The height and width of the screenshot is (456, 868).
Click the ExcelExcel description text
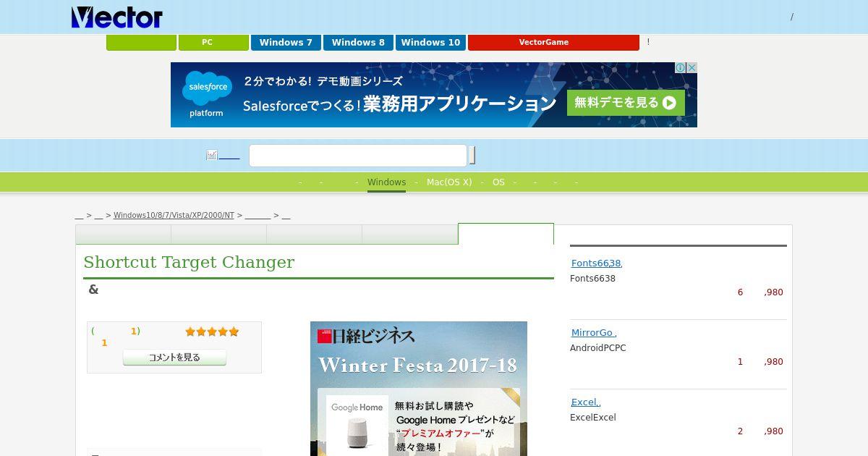(x=593, y=418)
